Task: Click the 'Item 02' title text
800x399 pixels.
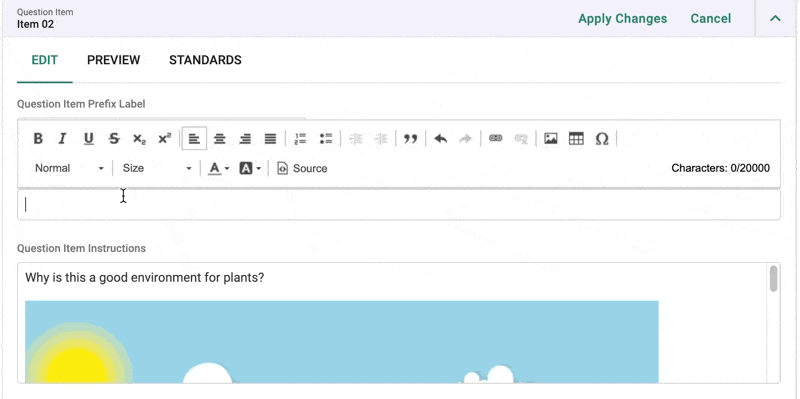Action: (x=35, y=24)
